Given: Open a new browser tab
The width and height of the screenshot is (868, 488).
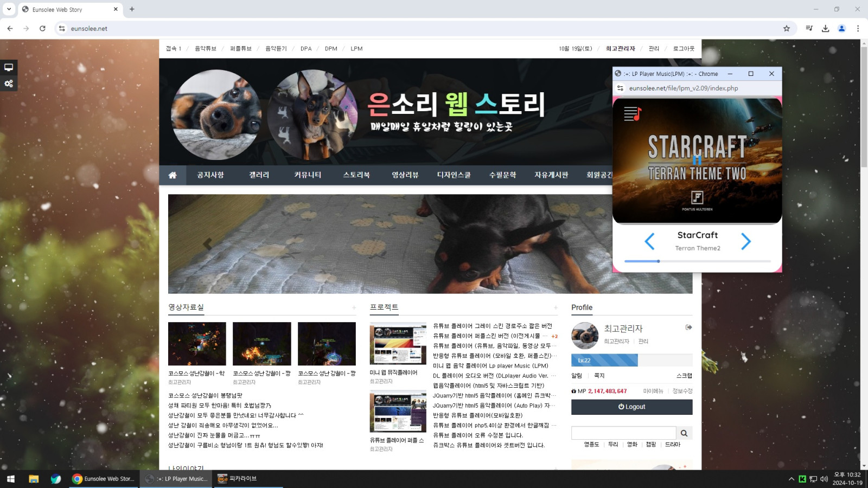Looking at the screenshot, I should click(132, 9).
